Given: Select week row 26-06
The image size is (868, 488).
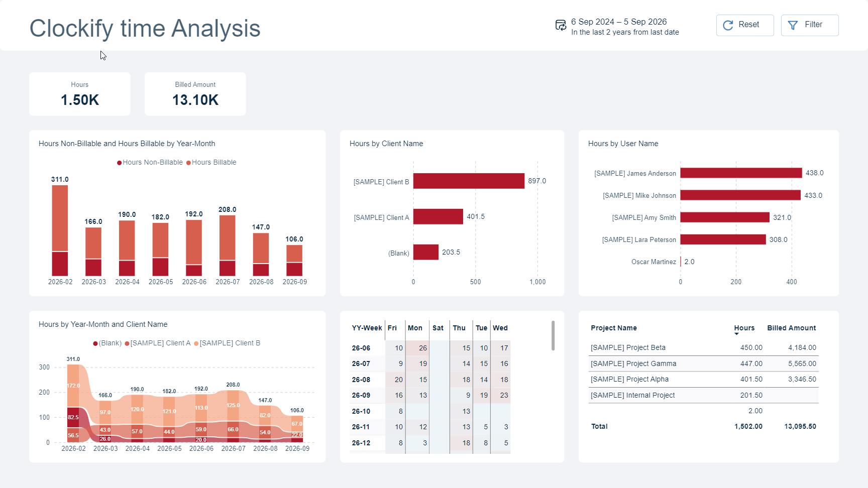Looking at the screenshot, I should click(x=430, y=348).
